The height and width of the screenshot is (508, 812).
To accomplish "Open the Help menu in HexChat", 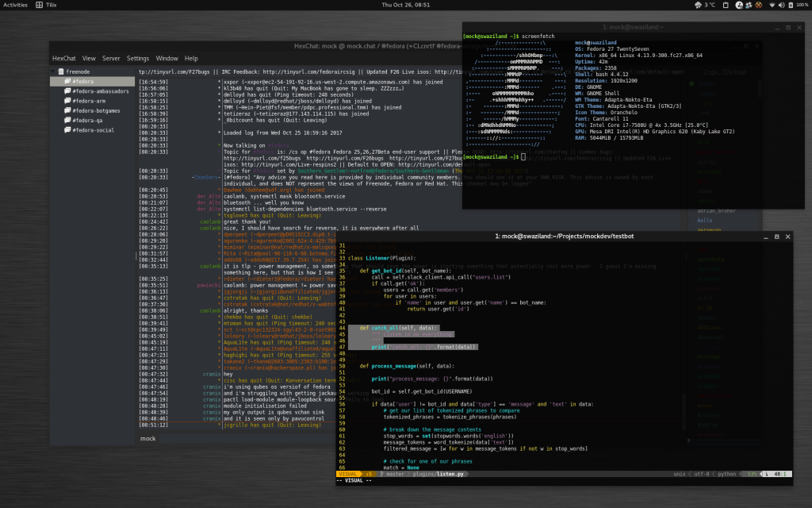I will click(191, 58).
